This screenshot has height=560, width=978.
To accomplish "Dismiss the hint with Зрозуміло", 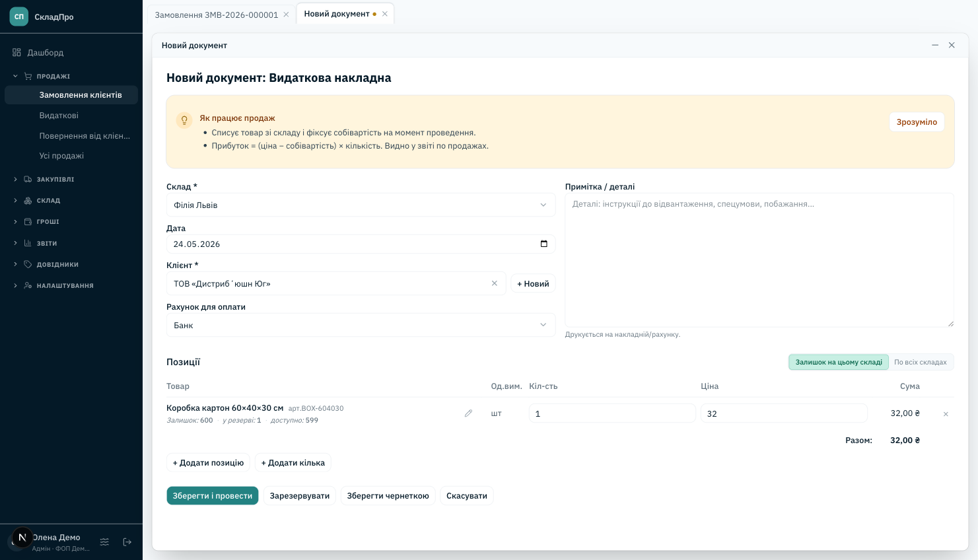I will coord(917,122).
